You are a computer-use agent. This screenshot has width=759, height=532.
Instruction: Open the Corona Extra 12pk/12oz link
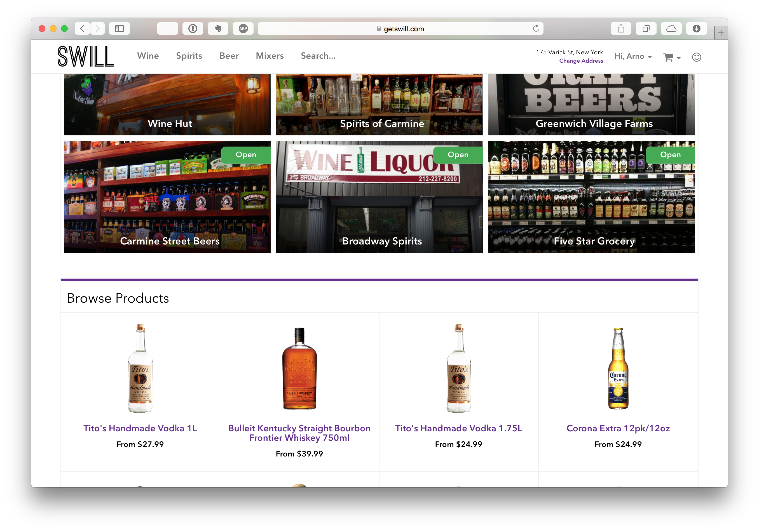pyautogui.click(x=618, y=428)
